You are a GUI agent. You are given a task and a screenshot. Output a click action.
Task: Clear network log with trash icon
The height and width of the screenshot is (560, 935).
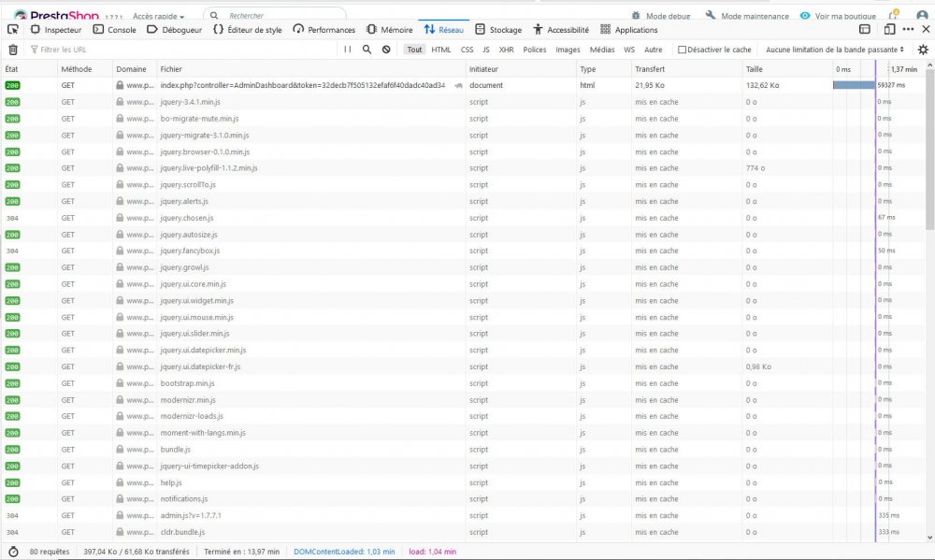click(13, 50)
